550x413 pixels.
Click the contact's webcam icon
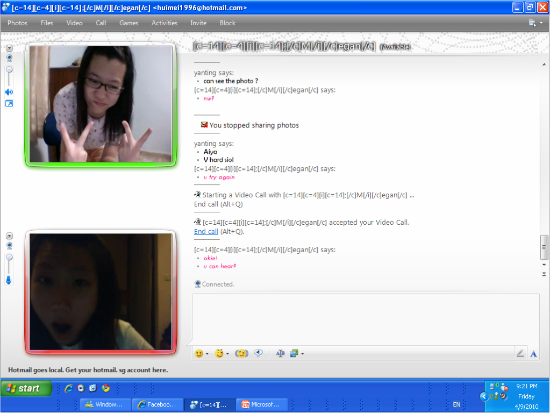9,58
